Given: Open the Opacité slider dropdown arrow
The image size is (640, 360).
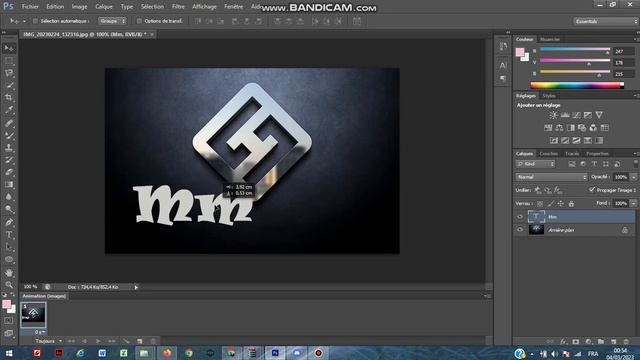Looking at the screenshot, I should [x=633, y=177].
